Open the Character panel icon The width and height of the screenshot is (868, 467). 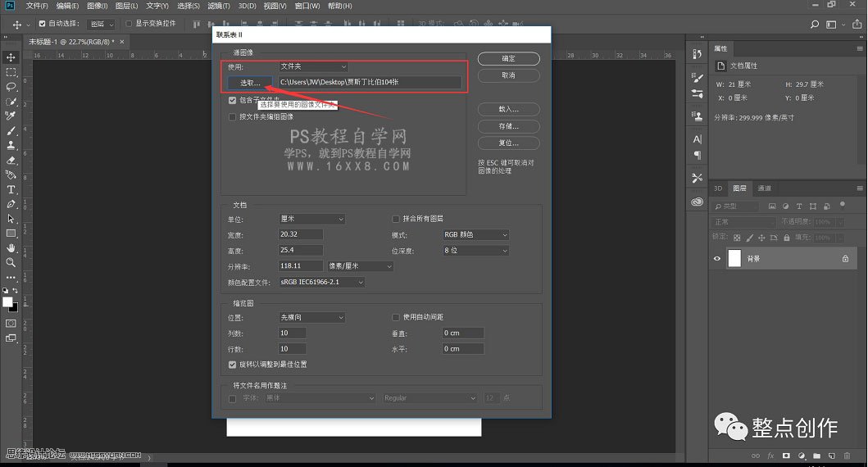[x=697, y=139]
